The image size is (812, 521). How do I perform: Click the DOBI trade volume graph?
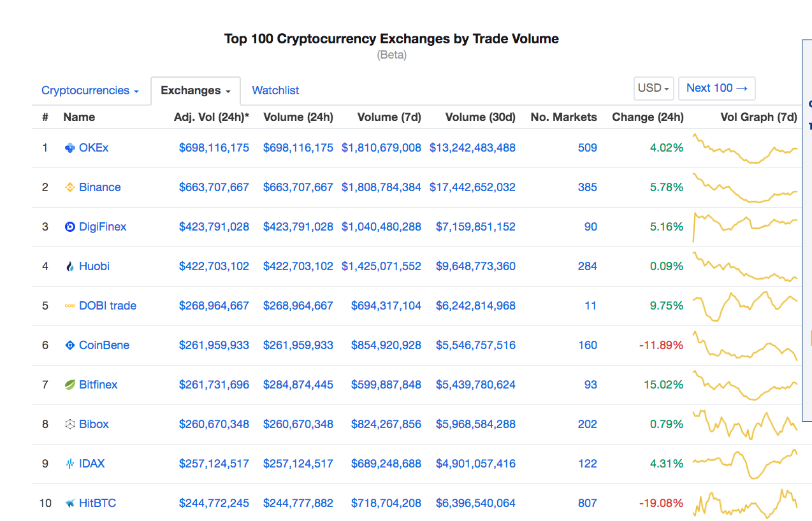(x=746, y=306)
